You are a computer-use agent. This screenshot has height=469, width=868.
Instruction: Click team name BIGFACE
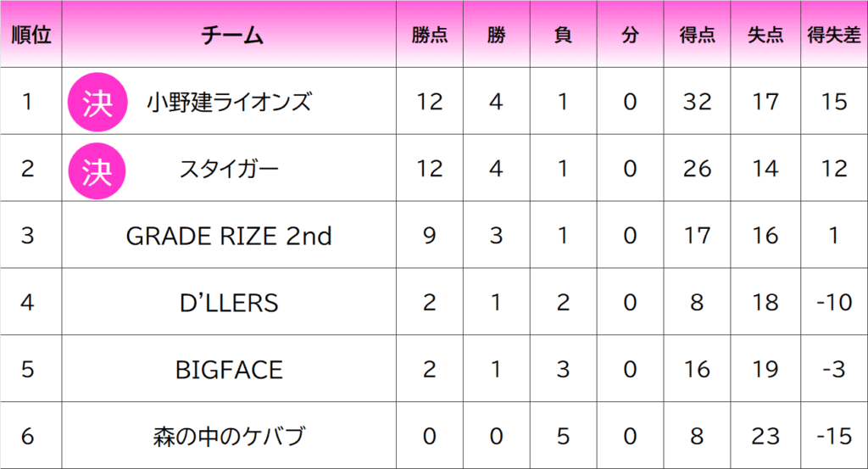click(x=229, y=370)
